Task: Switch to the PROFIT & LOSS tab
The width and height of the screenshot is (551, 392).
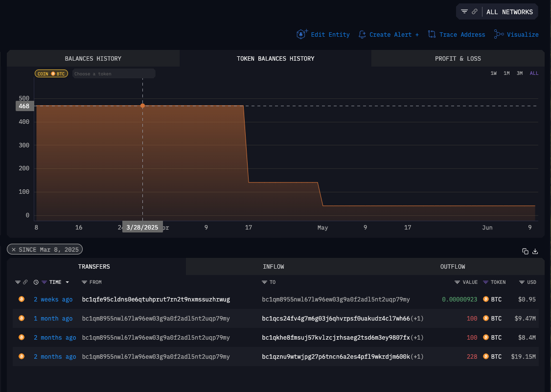Action: (458, 59)
